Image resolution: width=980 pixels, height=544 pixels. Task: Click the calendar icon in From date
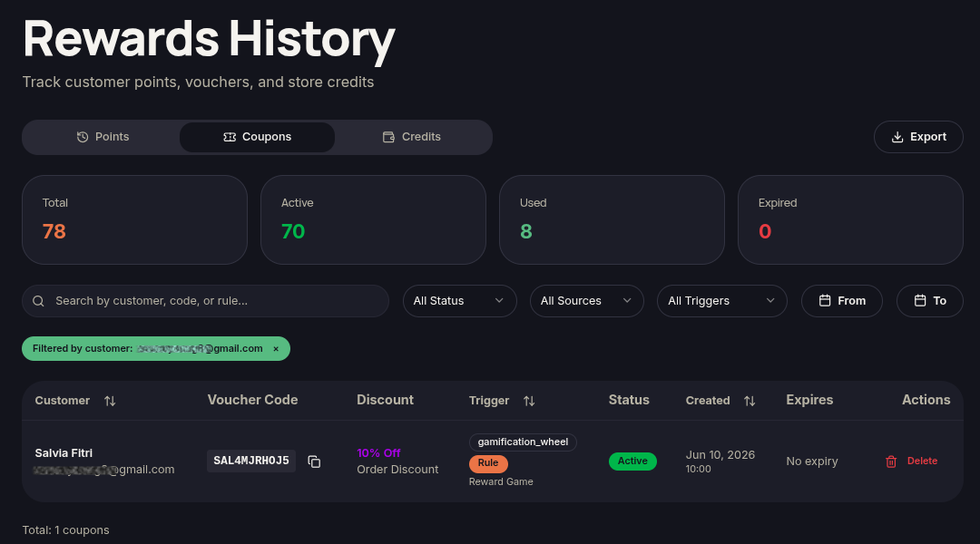(825, 300)
